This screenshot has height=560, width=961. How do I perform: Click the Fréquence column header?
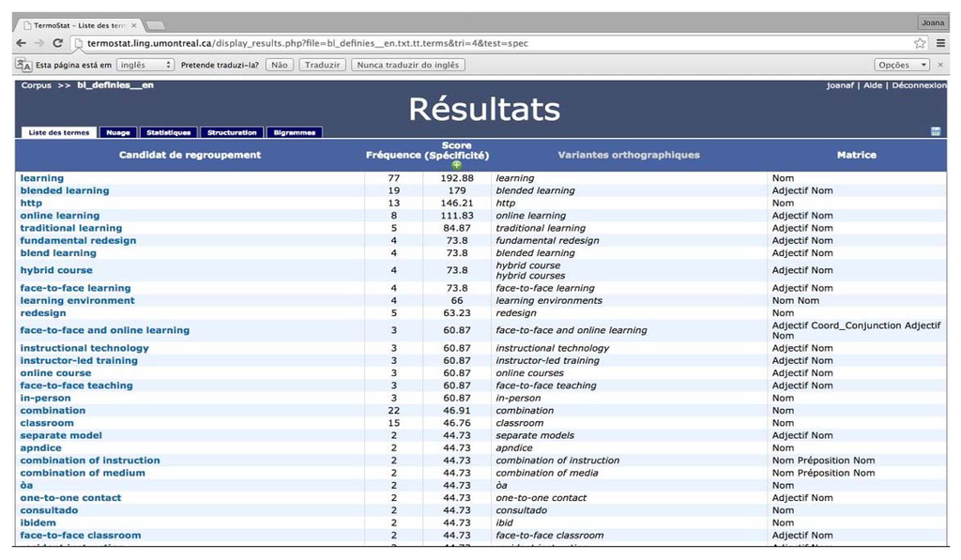pyautogui.click(x=393, y=155)
